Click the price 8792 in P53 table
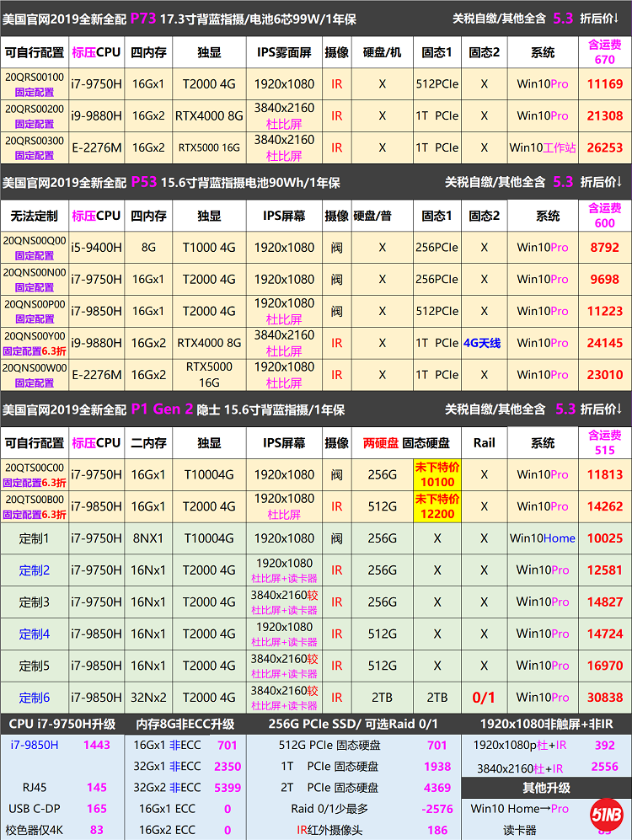The height and width of the screenshot is (840, 632). click(x=604, y=248)
